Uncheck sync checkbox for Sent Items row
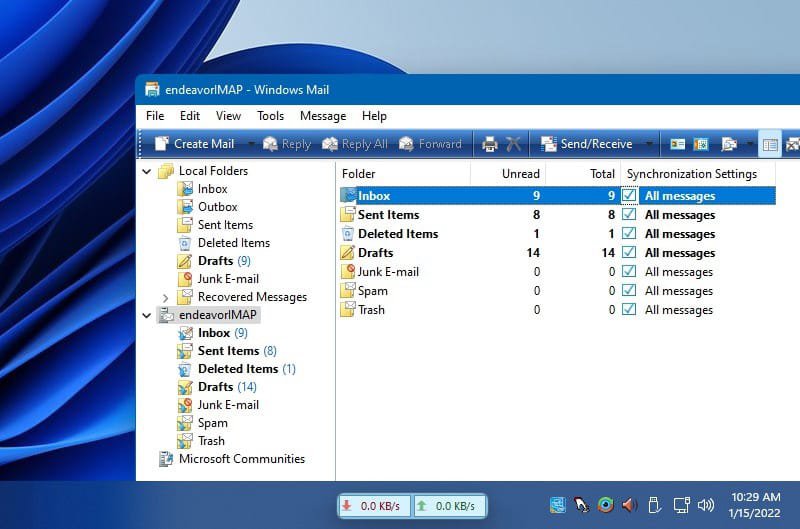The height and width of the screenshot is (529, 800). (629, 214)
